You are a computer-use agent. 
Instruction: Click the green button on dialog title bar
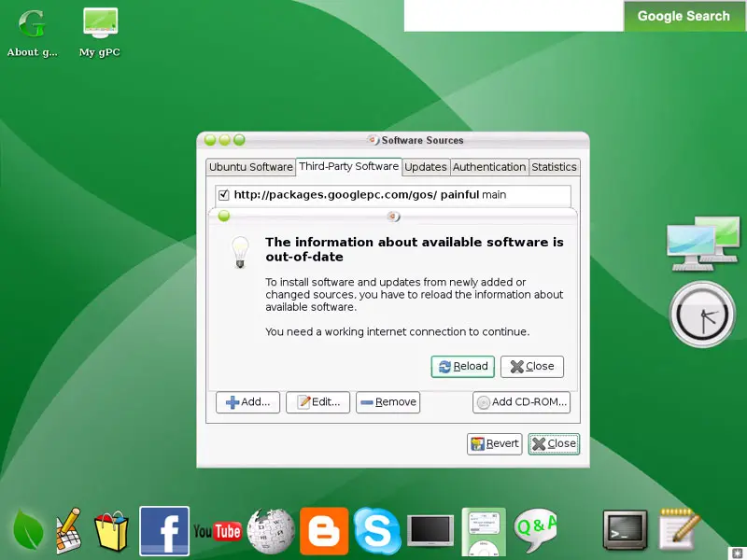(224, 217)
